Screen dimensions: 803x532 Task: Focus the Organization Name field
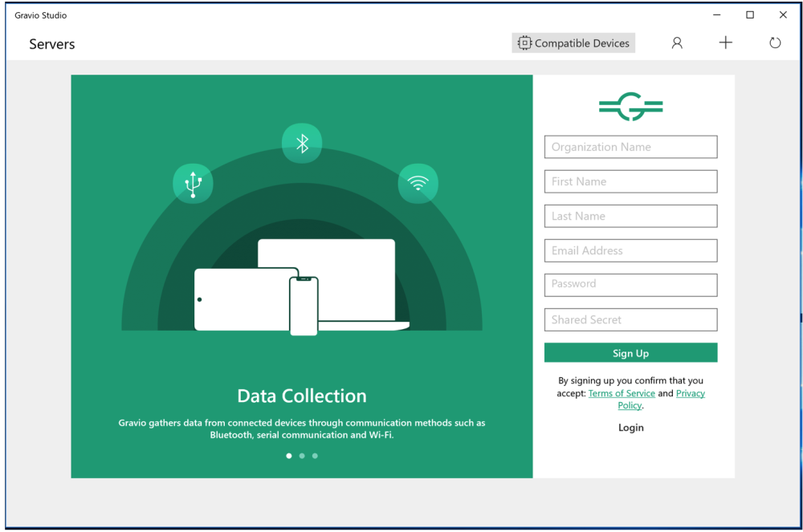(x=630, y=147)
